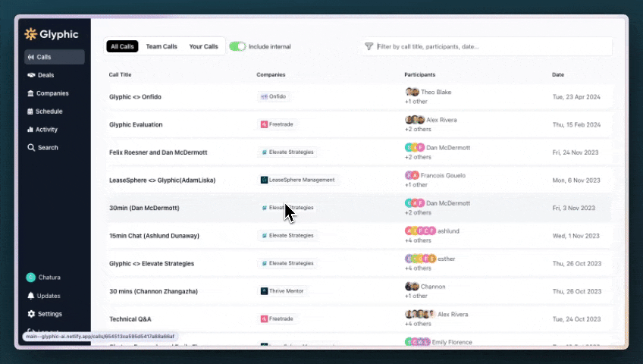
Task: Click the filter funnel icon
Action: (x=369, y=46)
